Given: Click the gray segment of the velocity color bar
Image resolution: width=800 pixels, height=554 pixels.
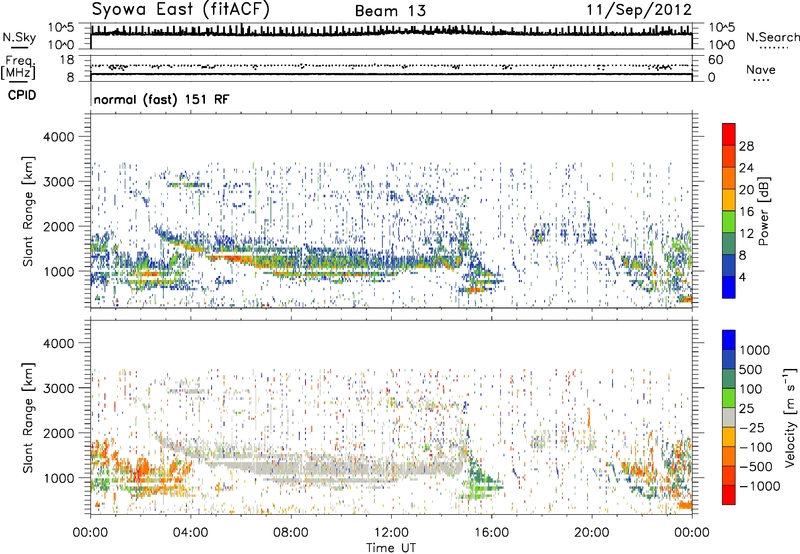Looking at the screenshot, I should [729, 418].
